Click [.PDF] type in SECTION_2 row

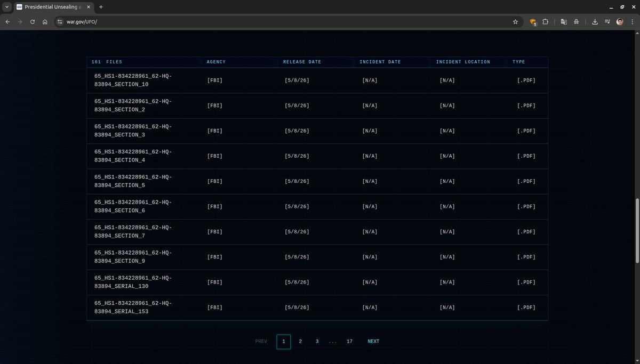(526, 106)
